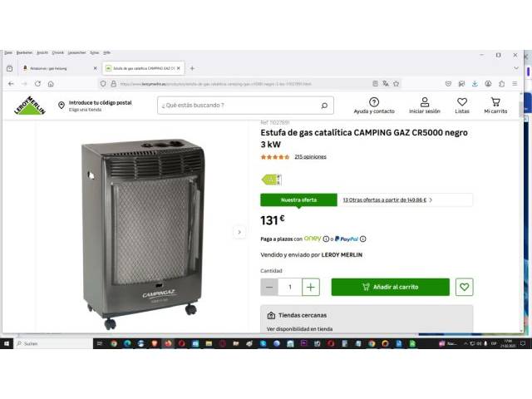Open a new browser tab

point(192,68)
